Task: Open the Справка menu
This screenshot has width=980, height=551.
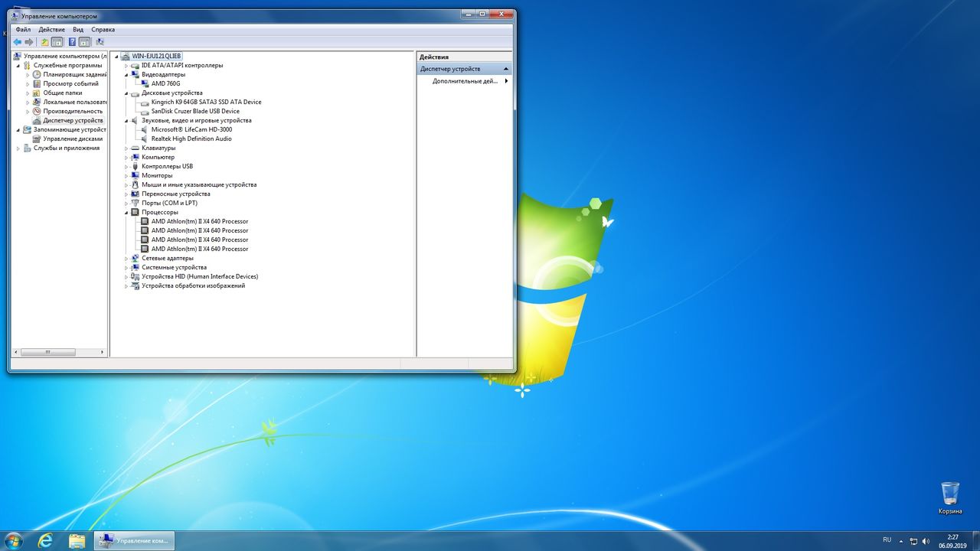Action: [103, 29]
